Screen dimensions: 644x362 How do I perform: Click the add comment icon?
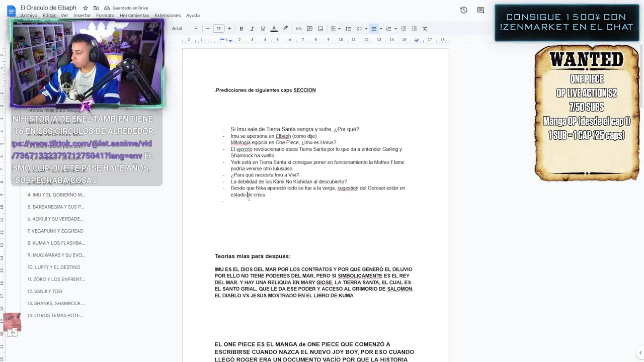click(x=309, y=29)
